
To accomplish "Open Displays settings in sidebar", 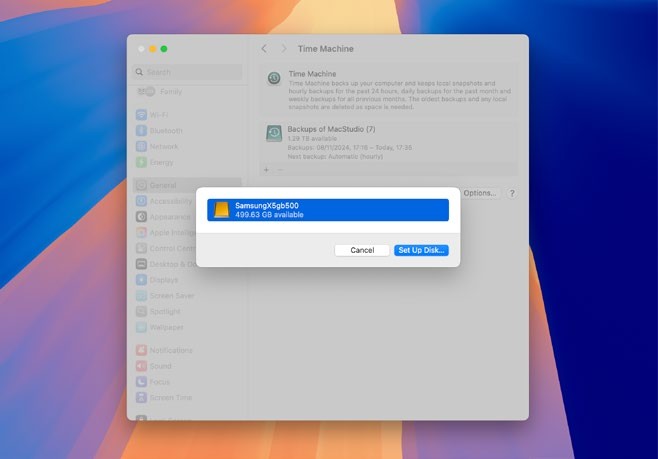I will [x=157, y=280].
